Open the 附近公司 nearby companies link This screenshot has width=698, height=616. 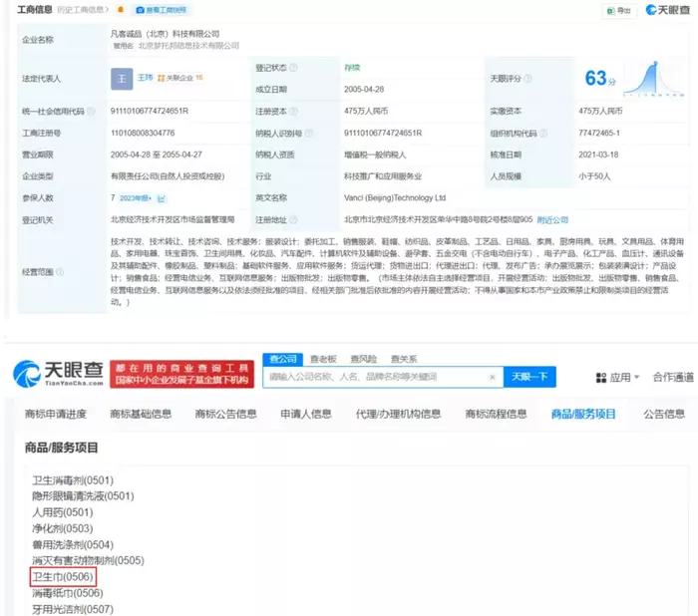[x=552, y=218]
